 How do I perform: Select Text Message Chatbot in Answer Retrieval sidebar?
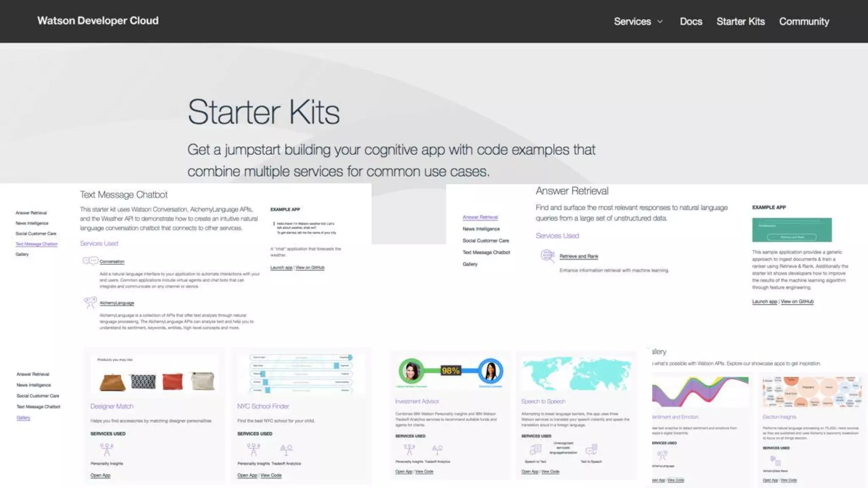point(486,252)
